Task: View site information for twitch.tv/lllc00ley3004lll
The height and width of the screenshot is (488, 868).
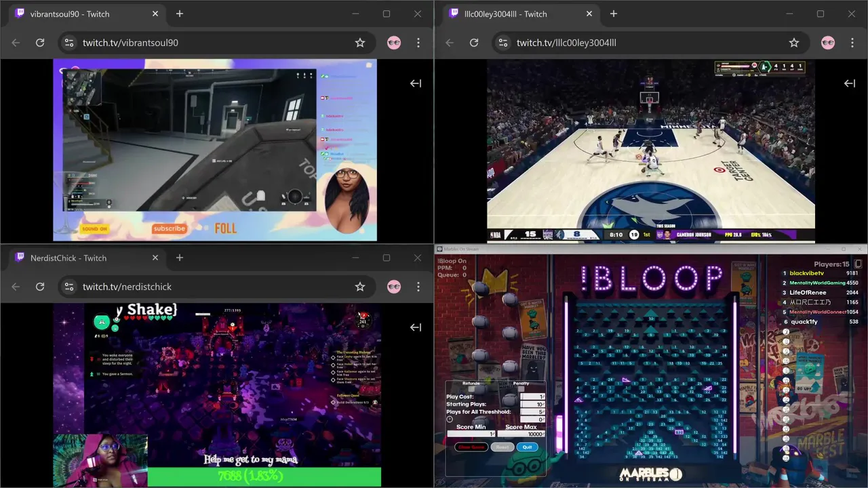Action: (x=502, y=43)
